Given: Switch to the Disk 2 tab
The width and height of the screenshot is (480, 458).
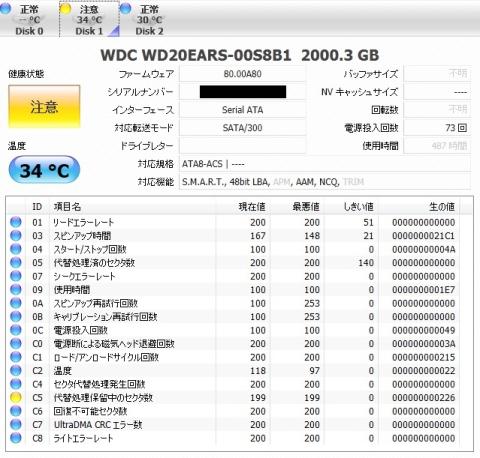Looking at the screenshot, I should [149, 19].
